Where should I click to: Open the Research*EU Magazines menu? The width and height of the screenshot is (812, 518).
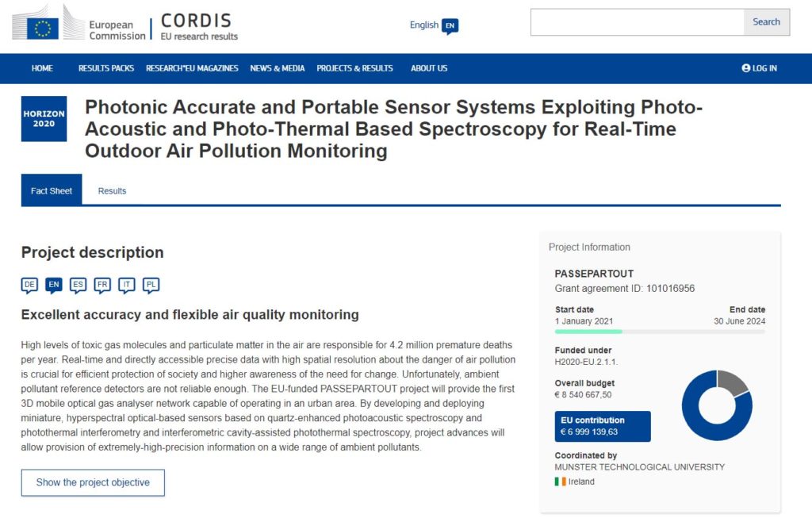(x=192, y=68)
